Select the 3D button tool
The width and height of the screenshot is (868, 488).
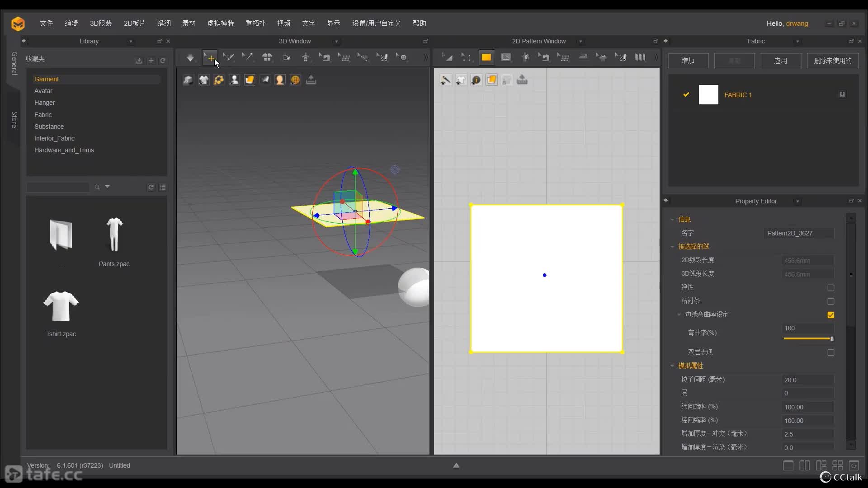[x=402, y=58]
